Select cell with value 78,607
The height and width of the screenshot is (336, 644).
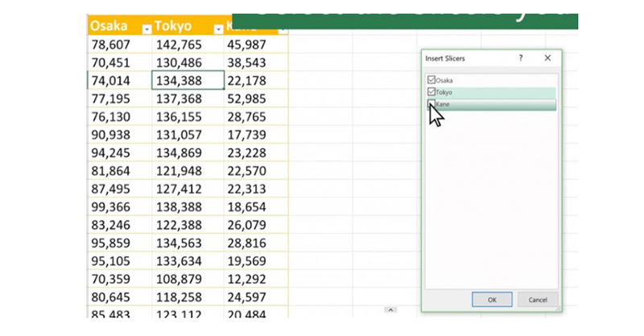point(120,44)
